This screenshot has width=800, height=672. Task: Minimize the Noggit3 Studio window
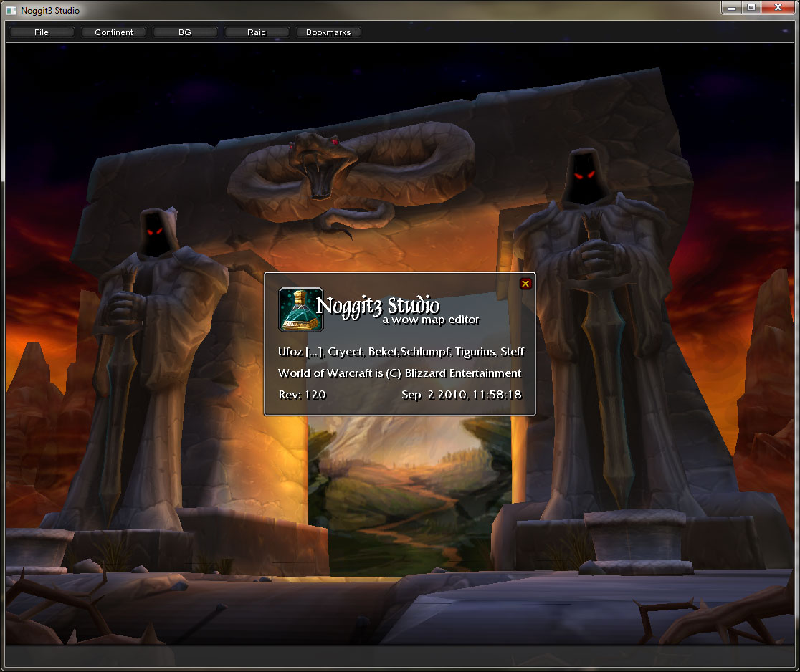[731, 7]
